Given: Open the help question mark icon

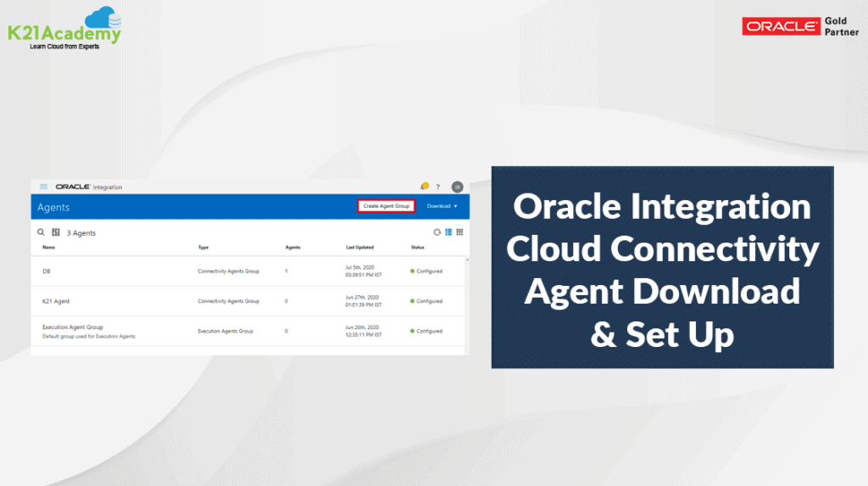Looking at the screenshot, I should pyautogui.click(x=438, y=187).
